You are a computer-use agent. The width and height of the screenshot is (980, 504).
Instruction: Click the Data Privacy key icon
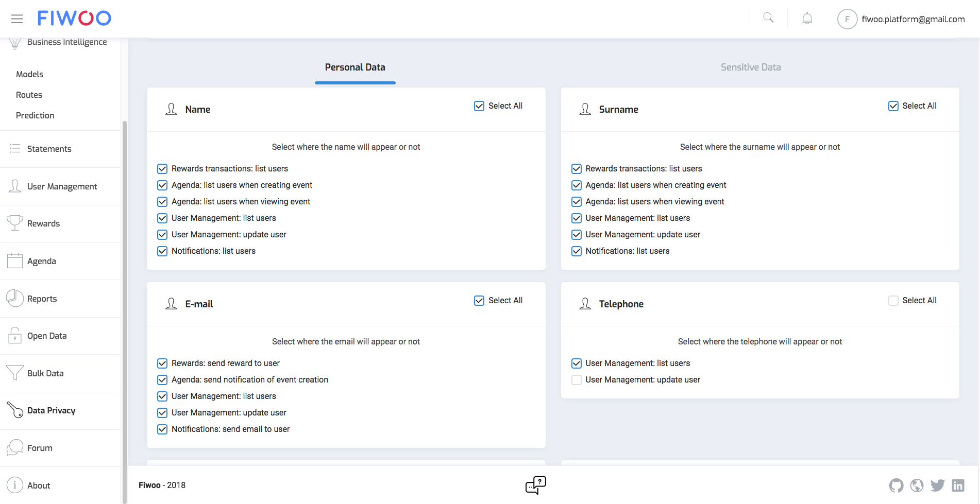15,410
